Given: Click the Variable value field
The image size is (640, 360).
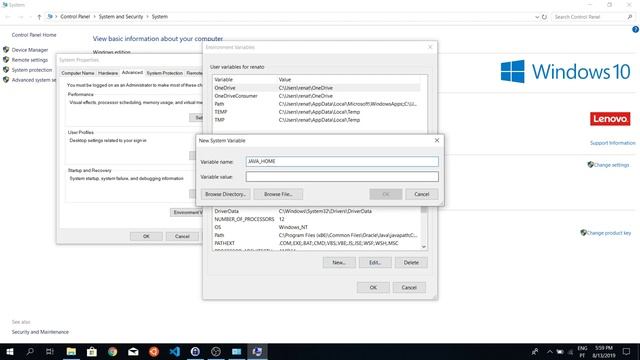Looking at the screenshot, I should coord(342,177).
